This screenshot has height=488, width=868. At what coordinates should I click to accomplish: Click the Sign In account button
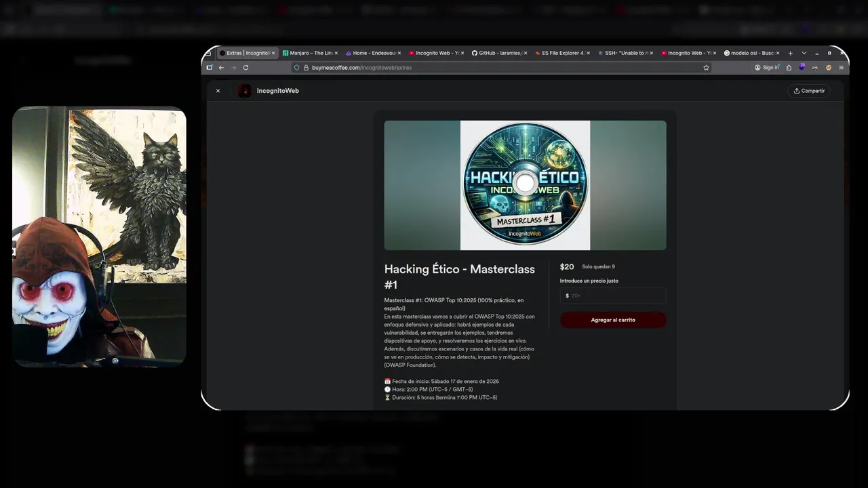coord(767,68)
